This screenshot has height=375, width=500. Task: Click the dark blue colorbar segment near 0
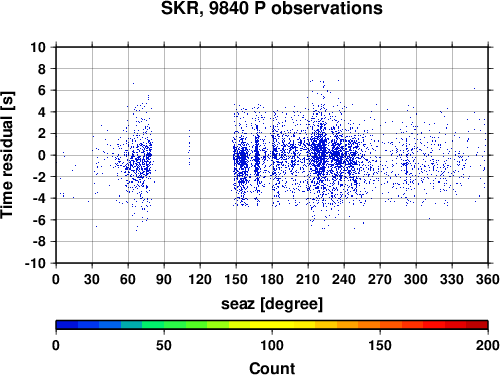(x=67, y=325)
